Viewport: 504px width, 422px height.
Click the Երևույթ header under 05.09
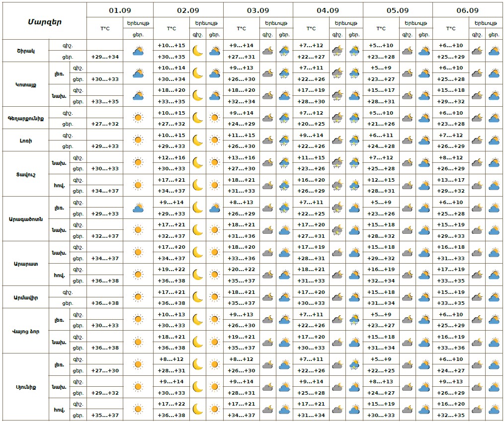click(x=415, y=23)
